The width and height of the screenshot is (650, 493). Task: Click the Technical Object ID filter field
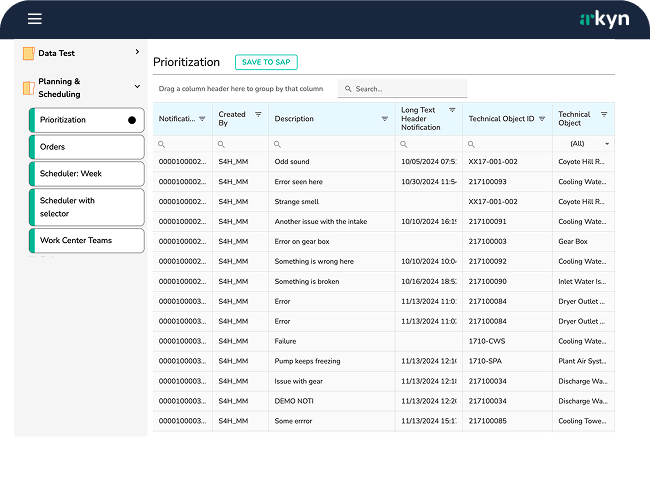(x=507, y=144)
